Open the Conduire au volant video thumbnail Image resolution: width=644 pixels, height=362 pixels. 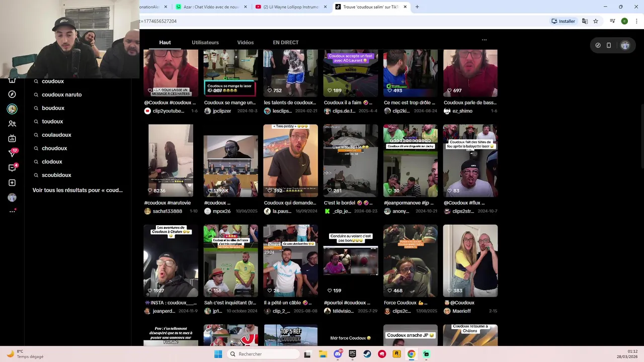350,260
